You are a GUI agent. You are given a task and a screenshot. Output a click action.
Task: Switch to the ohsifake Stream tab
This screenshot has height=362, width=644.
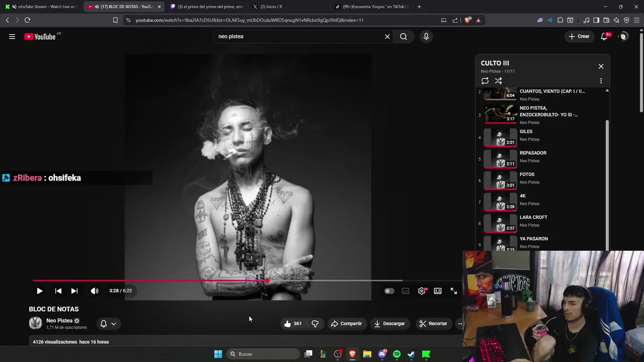pyautogui.click(x=40, y=7)
